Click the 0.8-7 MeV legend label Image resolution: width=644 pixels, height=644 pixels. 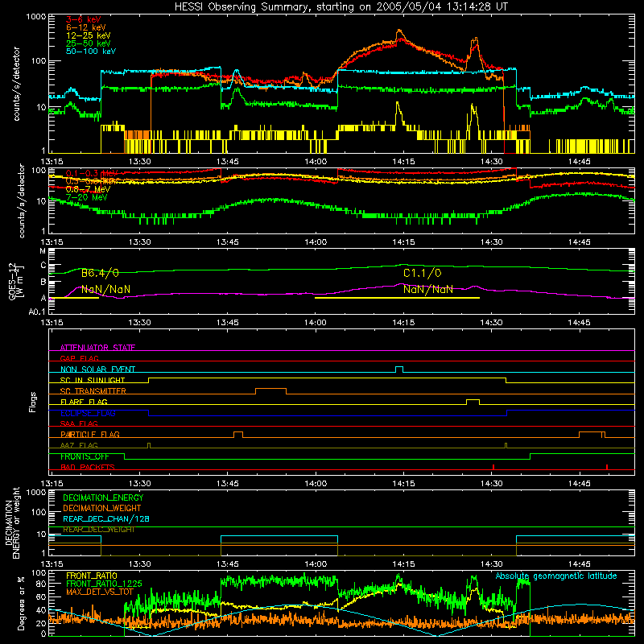[x=88, y=189]
